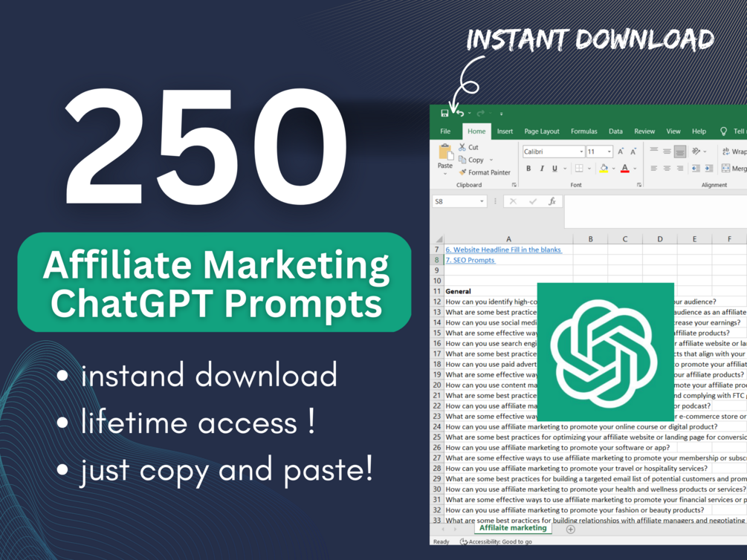The image size is (747, 560).
Task: Click the Cancel X in the formula bar
Action: pos(513,201)
